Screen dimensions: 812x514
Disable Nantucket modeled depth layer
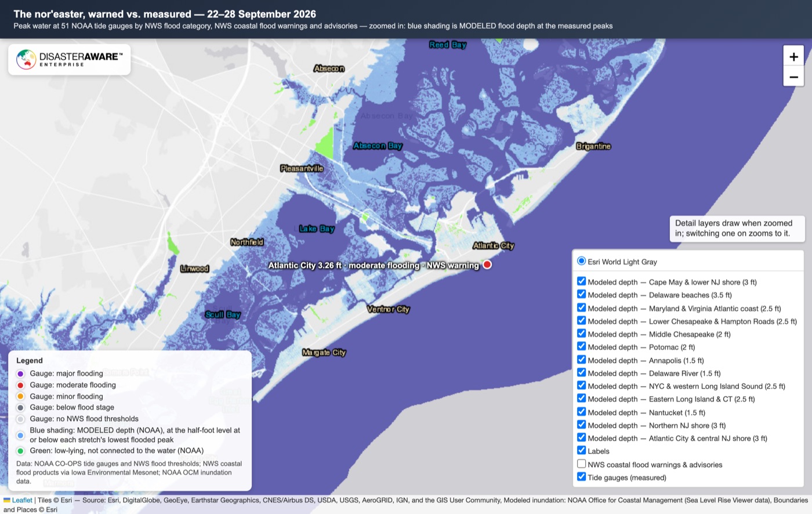582,412
